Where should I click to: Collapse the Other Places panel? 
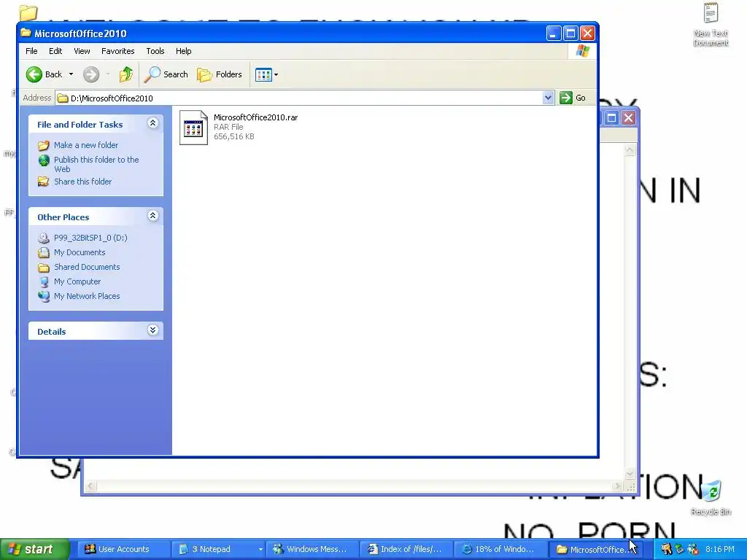[152, 216]
